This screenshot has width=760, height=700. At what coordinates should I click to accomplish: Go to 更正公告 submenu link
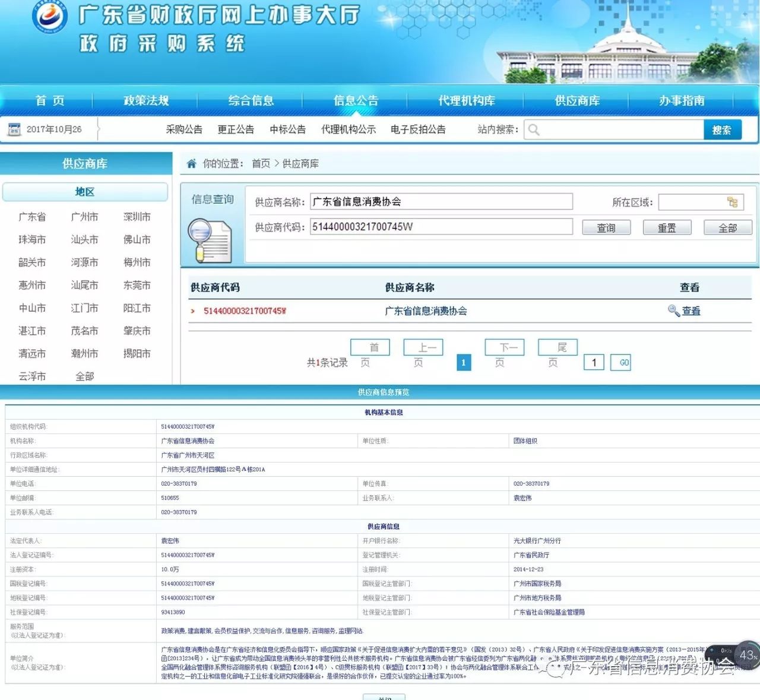coord(236,129)
